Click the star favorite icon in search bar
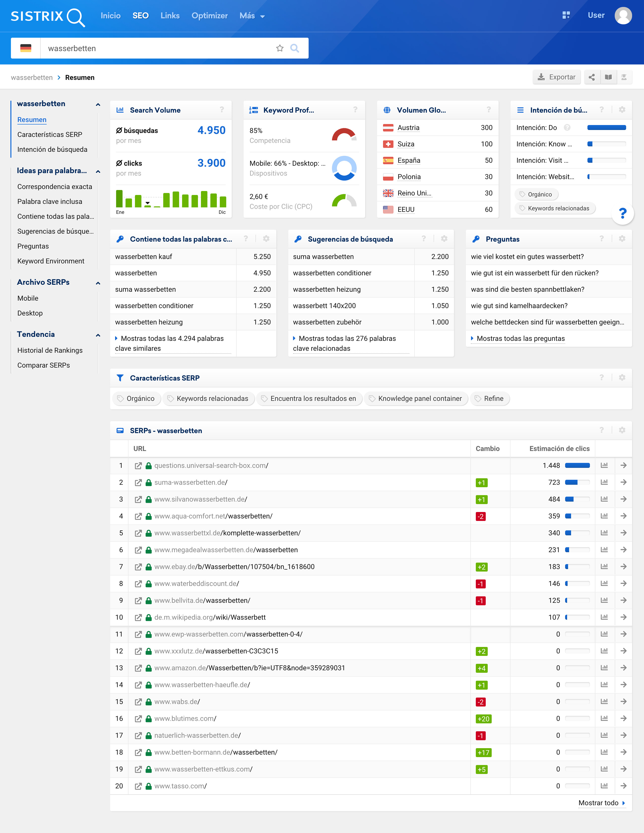 click(280, 48)
